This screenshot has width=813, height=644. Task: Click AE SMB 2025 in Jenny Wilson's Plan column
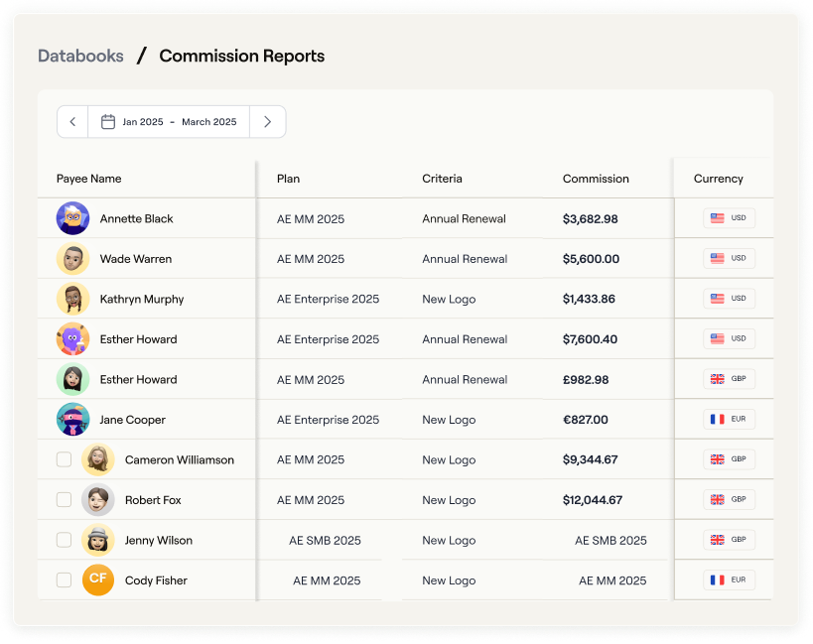click(325, 541)
